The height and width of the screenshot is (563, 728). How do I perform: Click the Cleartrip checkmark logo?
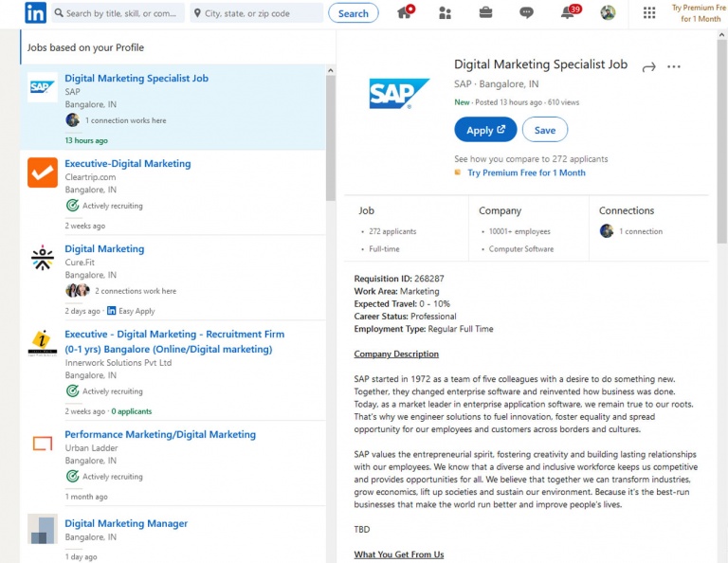43,173
